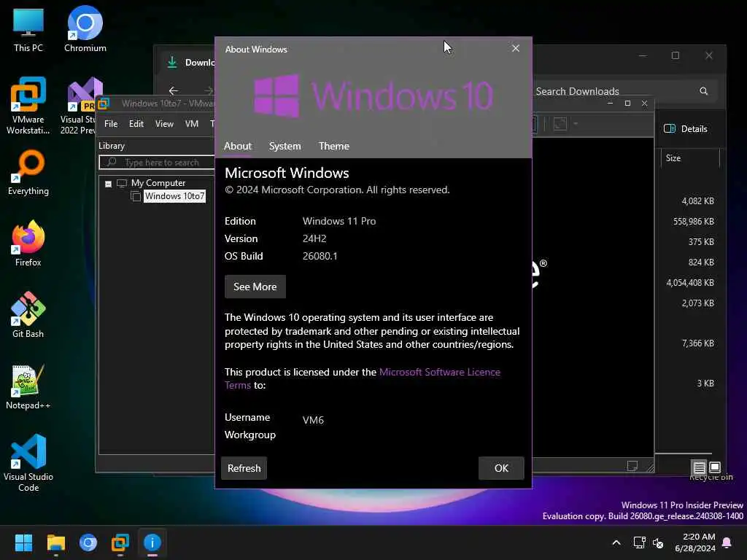The width and height of the screenshot is (747, 560).
Task: Click the muted volume tray icon
Action: pos(658,542)
